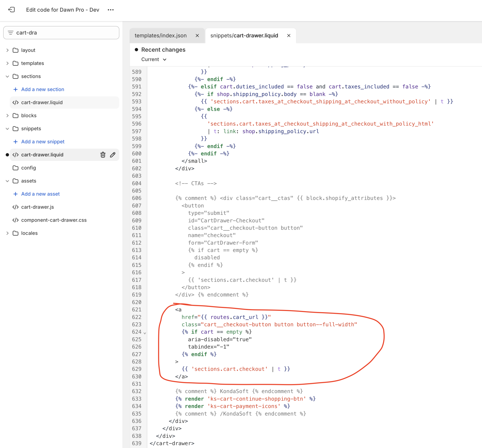Click id="CartDrawer-Checkout" line
Viewport: 482px width, 448px height.
pos(226,220)
